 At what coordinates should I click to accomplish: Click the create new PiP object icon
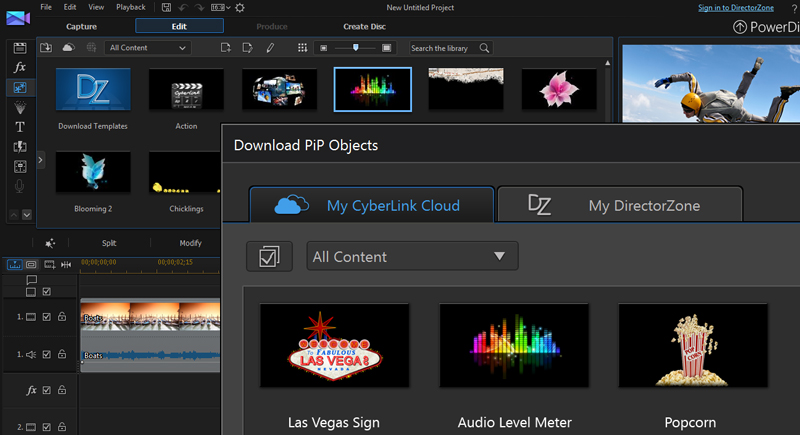226,47
